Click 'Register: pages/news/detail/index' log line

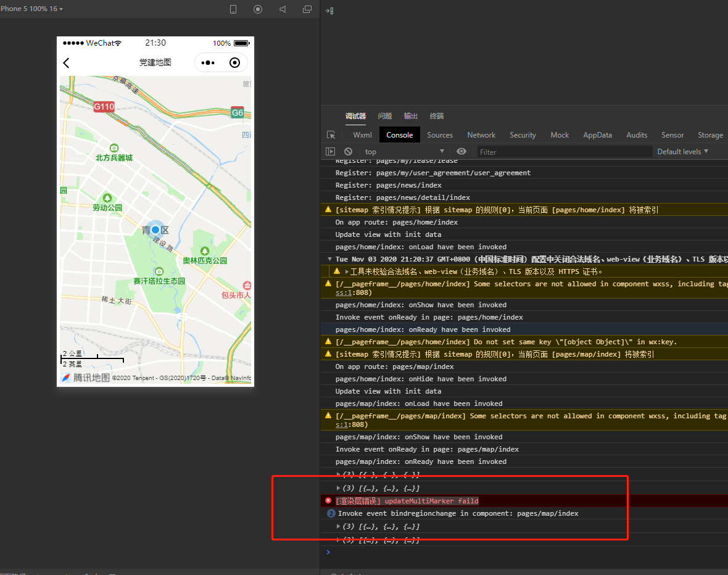(402, 197)
